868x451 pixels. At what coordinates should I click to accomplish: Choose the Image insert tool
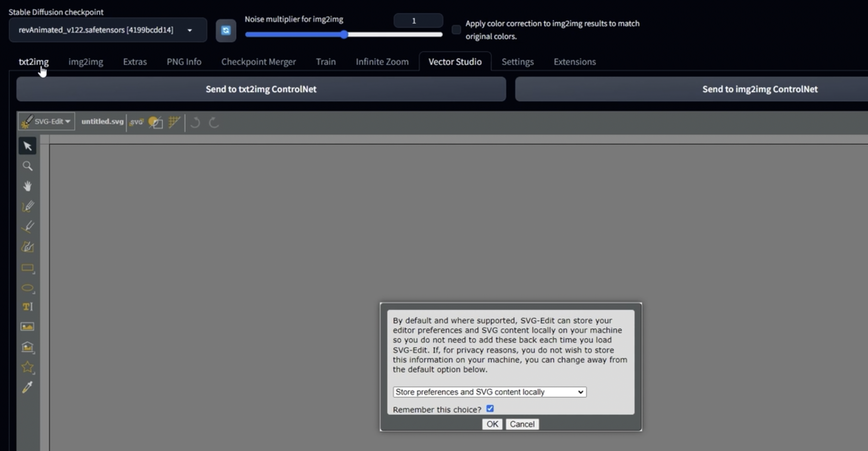tap(27, 327)
